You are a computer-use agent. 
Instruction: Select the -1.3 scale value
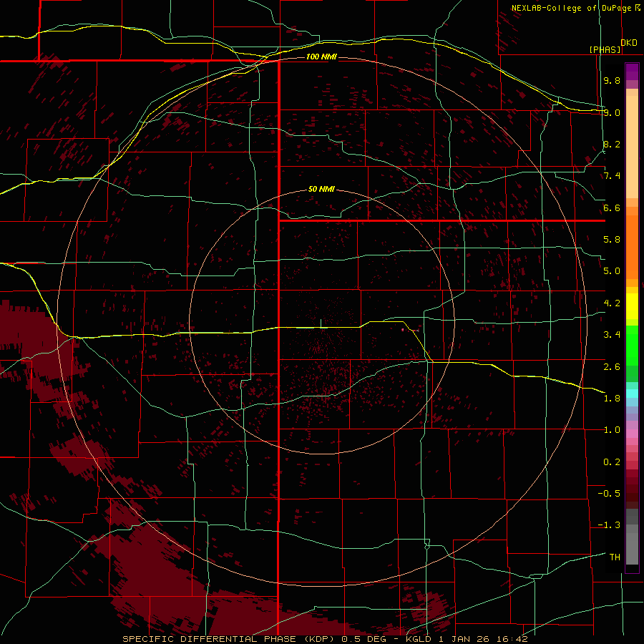click(609, 525)
